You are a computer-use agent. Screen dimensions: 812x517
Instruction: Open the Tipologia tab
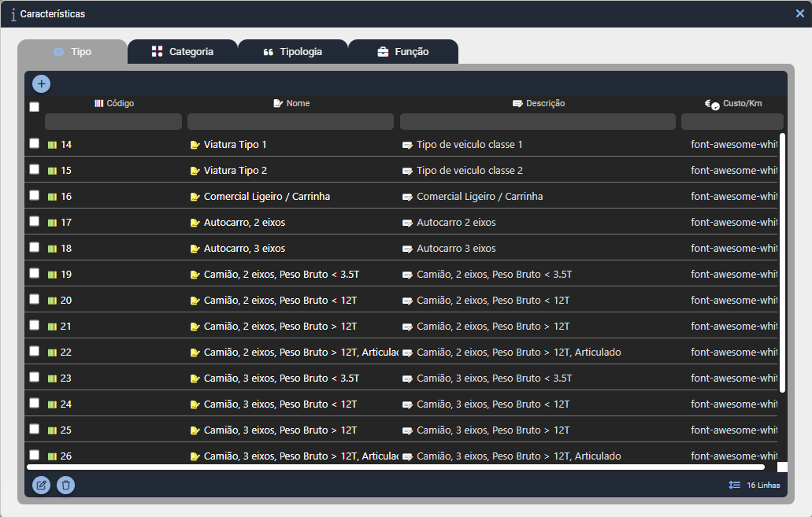pos(293,52)
